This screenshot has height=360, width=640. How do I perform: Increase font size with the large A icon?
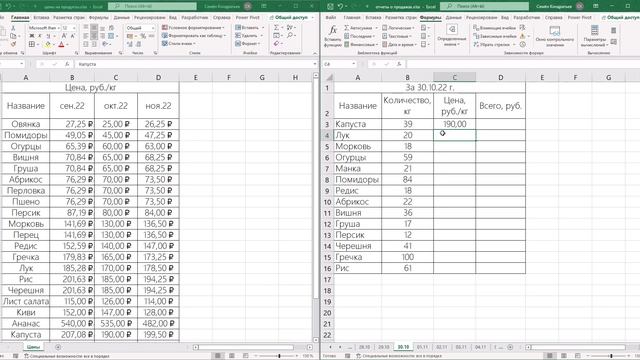(64, 36)
